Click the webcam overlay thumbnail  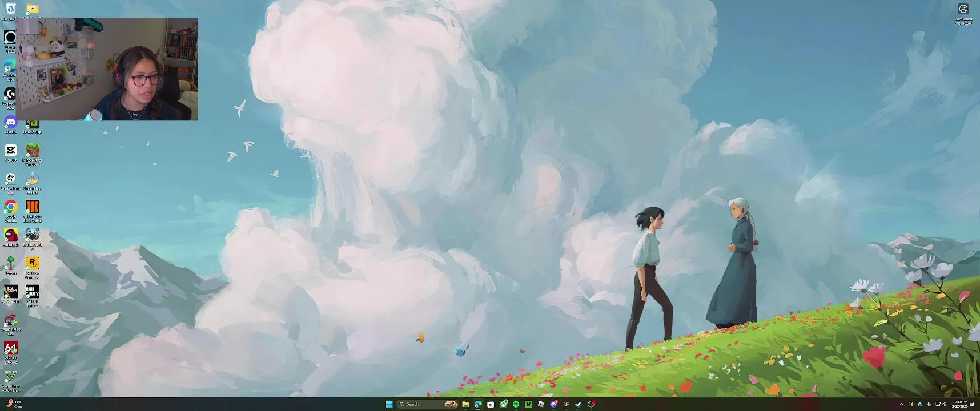click(x=107, y=69)
